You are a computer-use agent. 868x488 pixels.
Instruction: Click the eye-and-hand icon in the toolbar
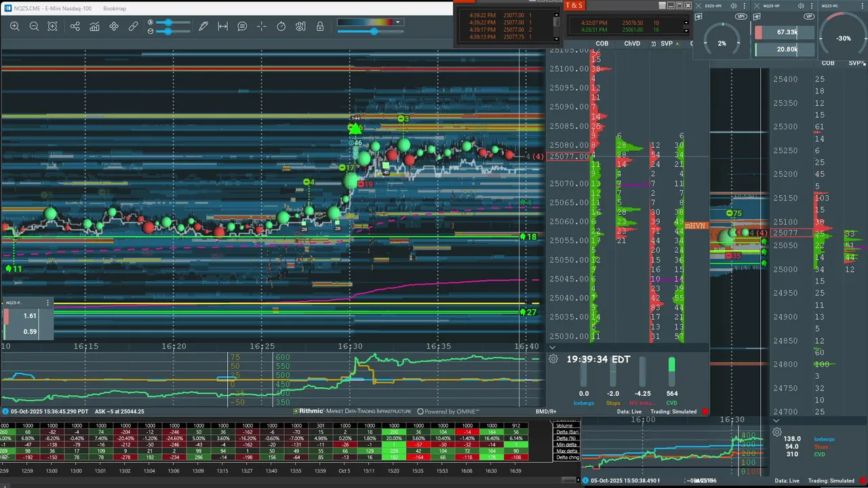click(300, 26)
